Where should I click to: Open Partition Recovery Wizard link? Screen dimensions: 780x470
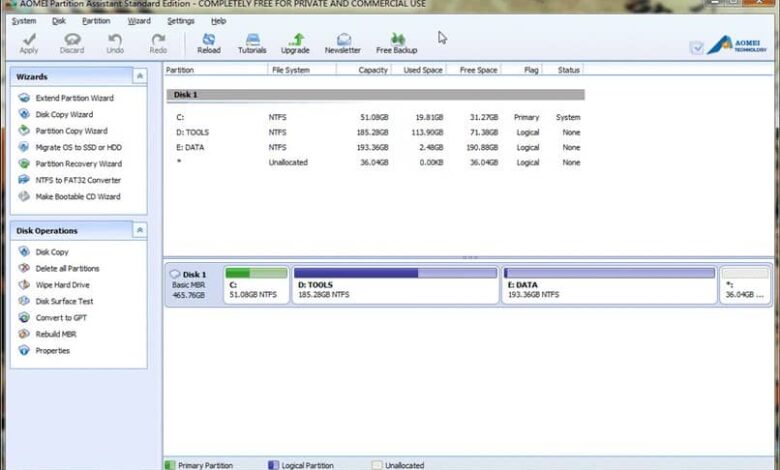click(79, 164)
